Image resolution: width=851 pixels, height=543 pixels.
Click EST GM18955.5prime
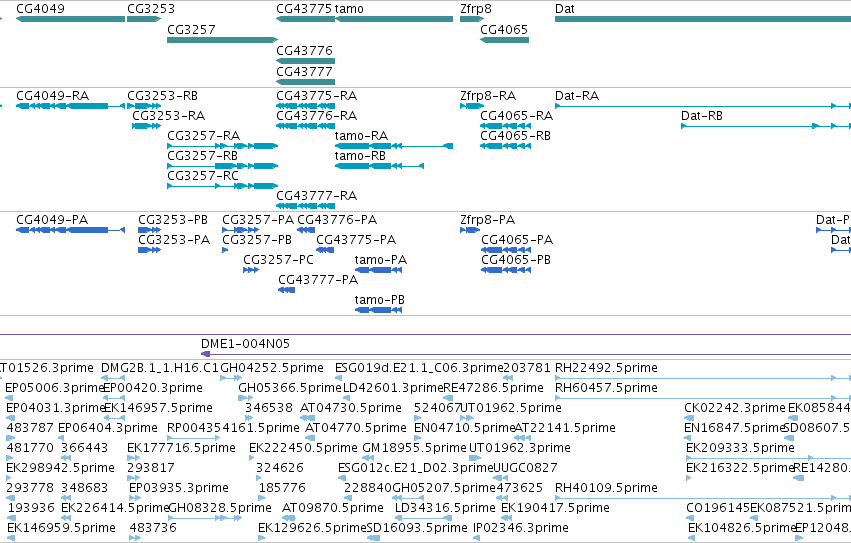[x=414, y=449]
